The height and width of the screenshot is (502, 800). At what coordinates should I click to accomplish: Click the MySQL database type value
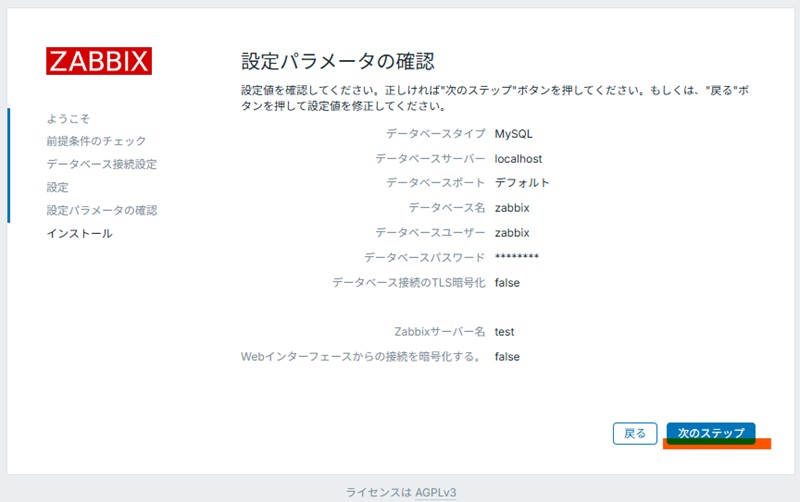[513, 134]
